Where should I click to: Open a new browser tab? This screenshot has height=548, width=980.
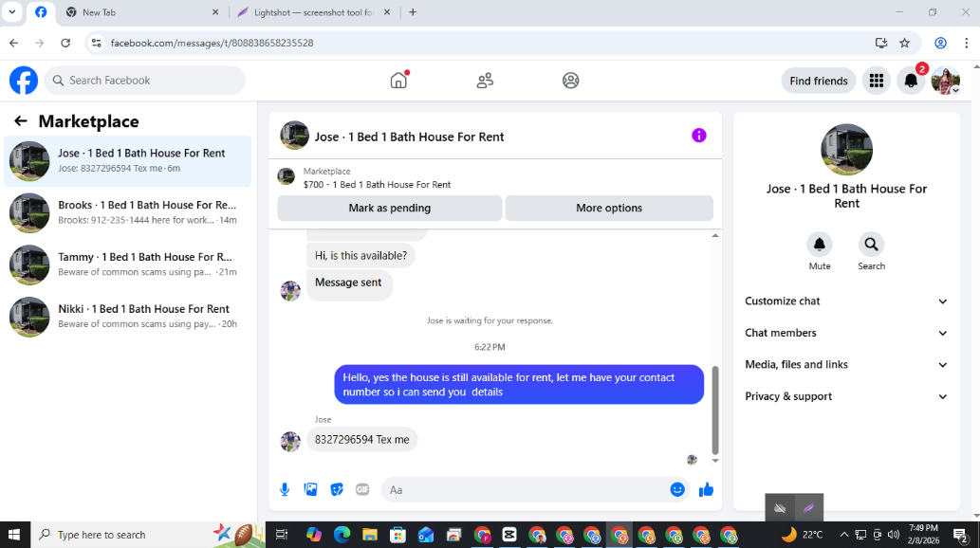point(413,12)
